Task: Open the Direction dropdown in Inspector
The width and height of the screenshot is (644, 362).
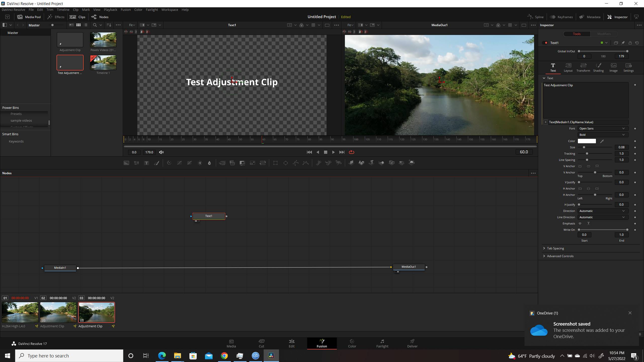Action: [x=603, y=211]
